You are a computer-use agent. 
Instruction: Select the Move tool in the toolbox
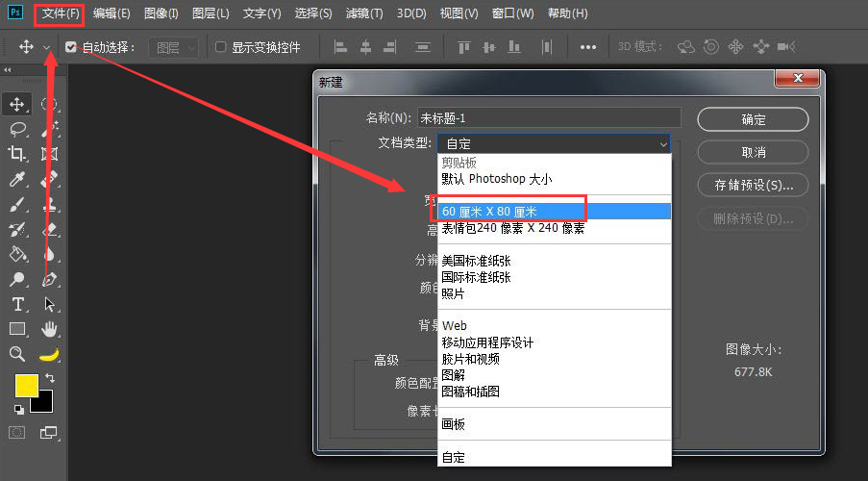pyautogui.click(x=17, y=104)
